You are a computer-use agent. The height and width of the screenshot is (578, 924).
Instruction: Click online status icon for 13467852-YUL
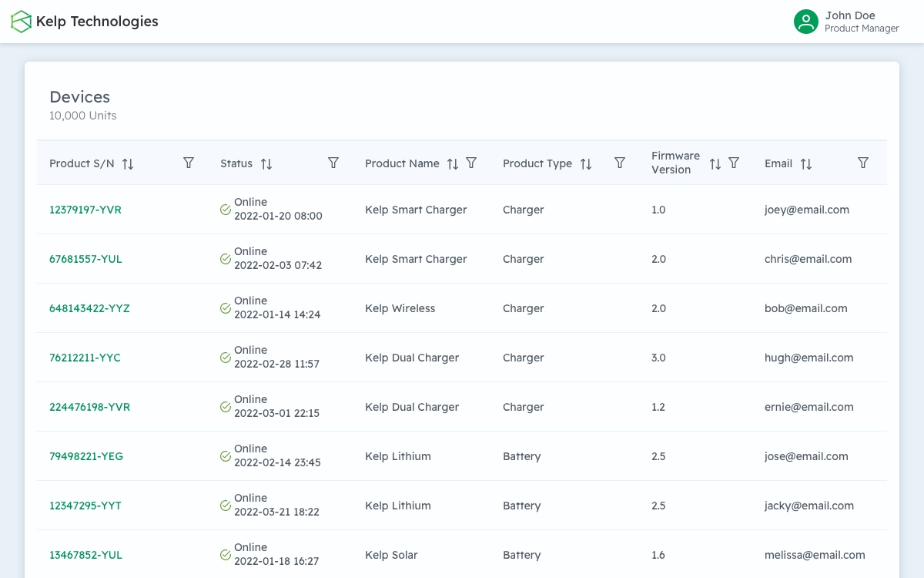pyautogui.click(x=226, y=555)
